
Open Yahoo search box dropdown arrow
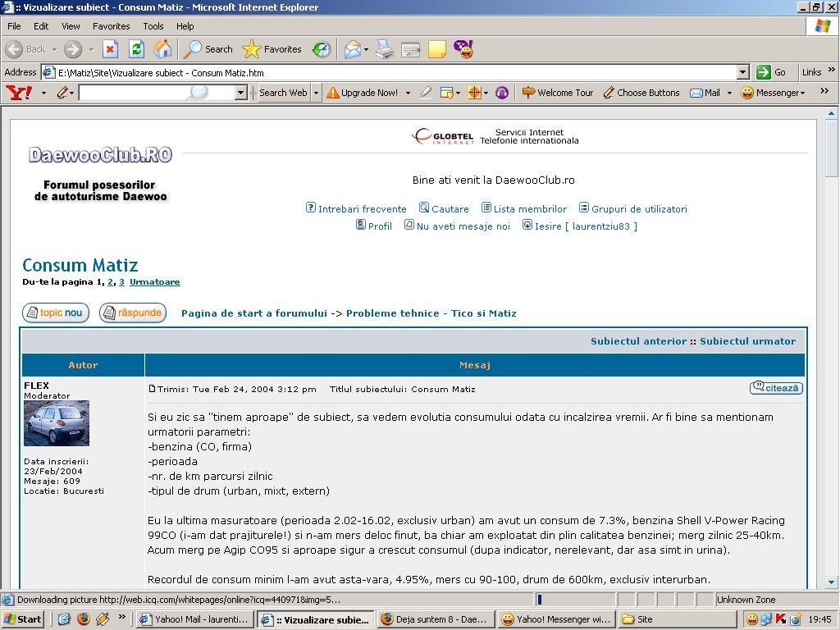(240, 93)
